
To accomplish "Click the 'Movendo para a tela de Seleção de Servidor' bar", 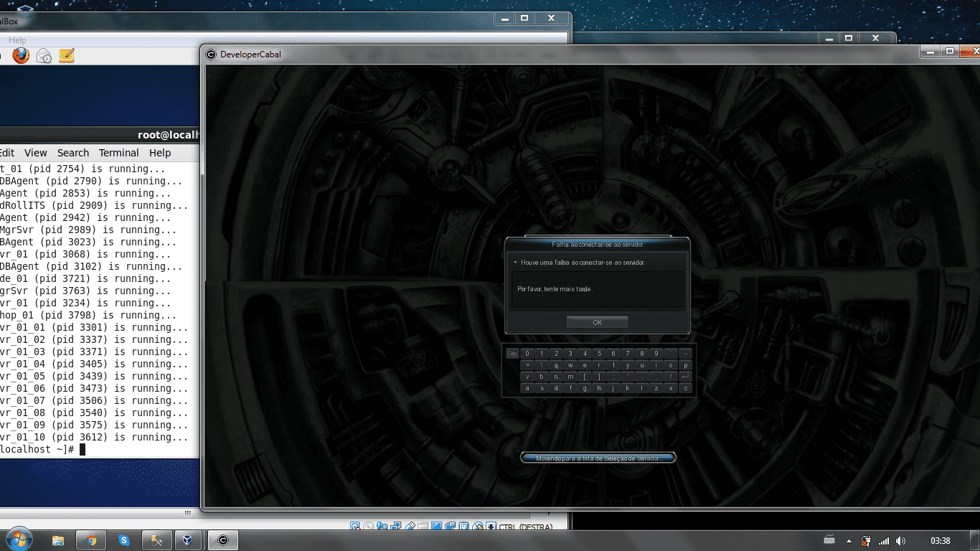I will pos(598,458).
